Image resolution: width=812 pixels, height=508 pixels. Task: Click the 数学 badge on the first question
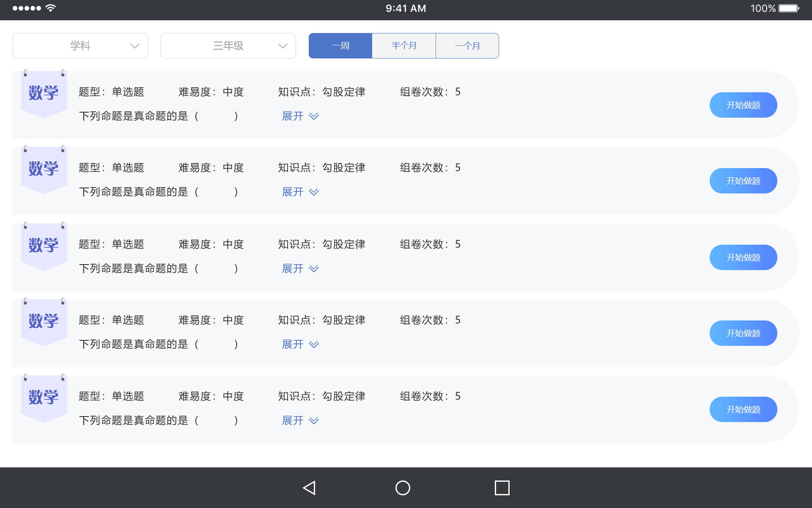point(44,93)
